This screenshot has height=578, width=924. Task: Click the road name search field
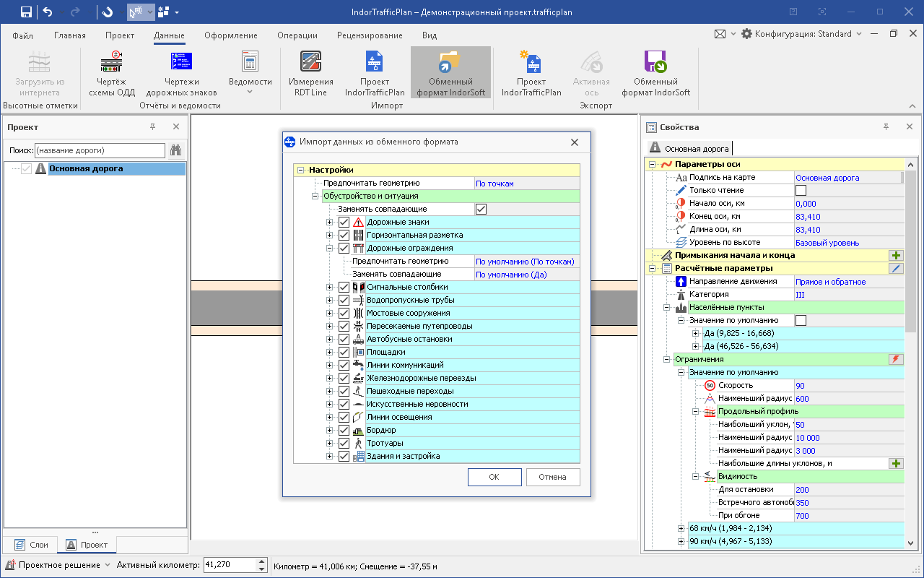100,150
